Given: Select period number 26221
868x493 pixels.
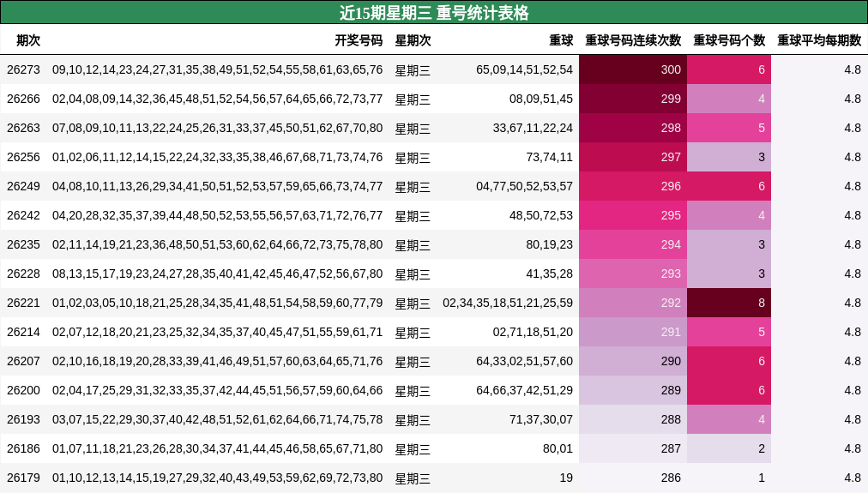Looking at the screenshot, I should 23,304.
